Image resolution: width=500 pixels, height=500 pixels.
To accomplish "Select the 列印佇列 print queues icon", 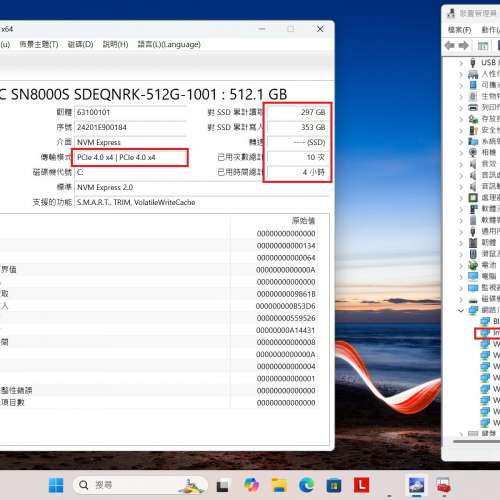I will tap(473, 107).
